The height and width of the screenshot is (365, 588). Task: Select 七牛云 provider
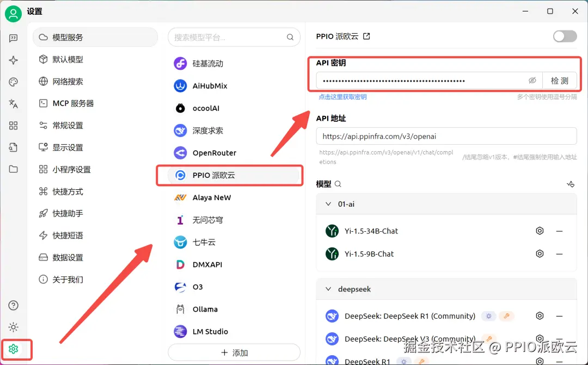[234, 242]
